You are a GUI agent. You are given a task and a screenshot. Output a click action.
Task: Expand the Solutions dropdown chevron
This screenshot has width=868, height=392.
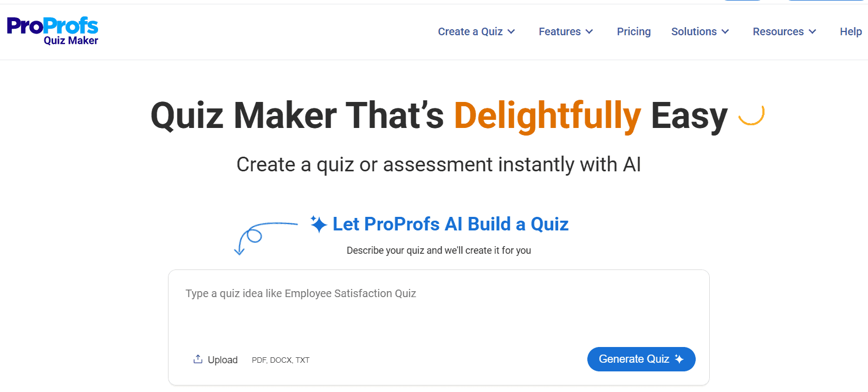click(725, 31)
